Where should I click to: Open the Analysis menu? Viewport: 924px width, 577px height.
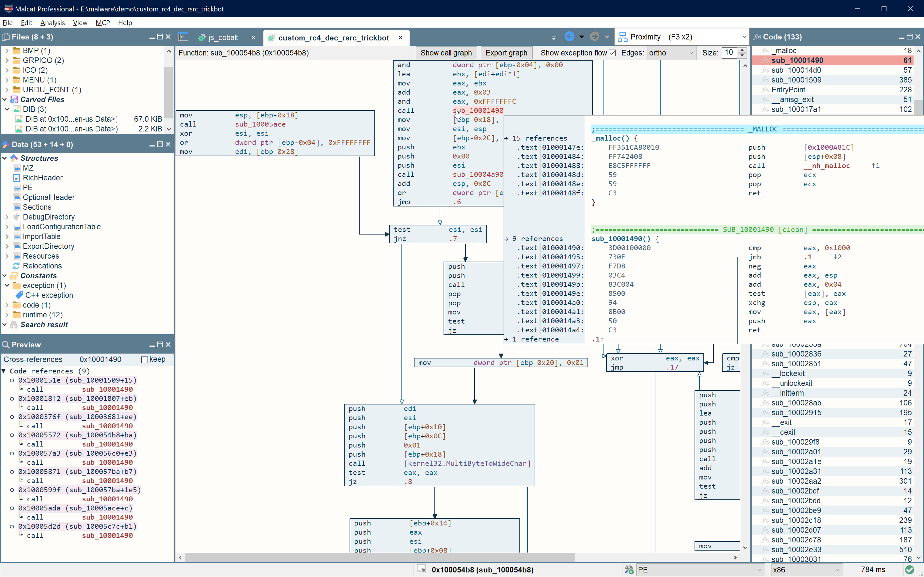pos(52,23)
